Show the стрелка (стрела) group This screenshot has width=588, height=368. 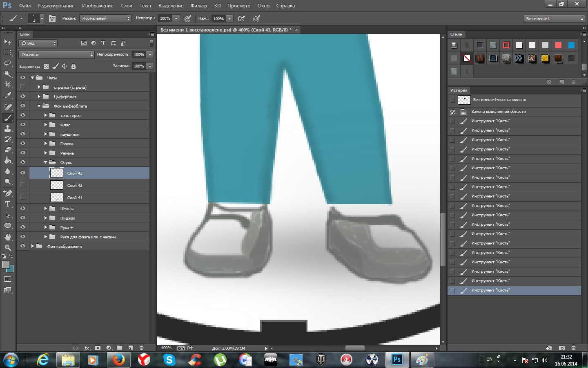(23, 87)
